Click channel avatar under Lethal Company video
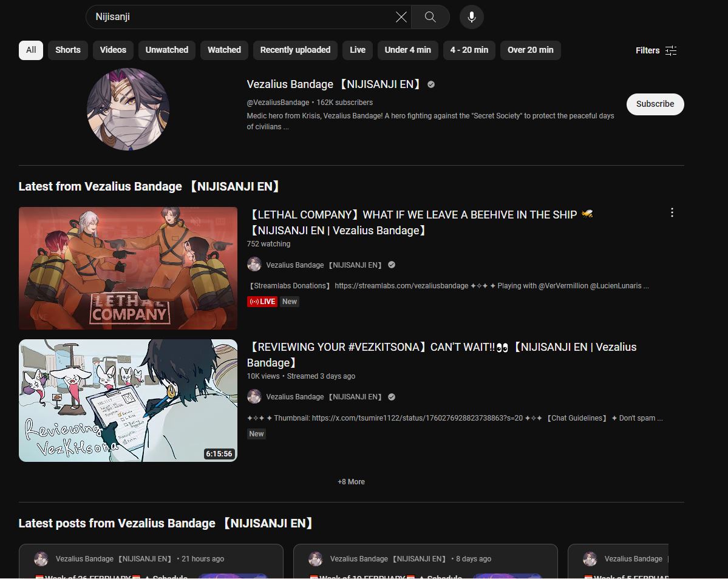 tap(254, 265)
